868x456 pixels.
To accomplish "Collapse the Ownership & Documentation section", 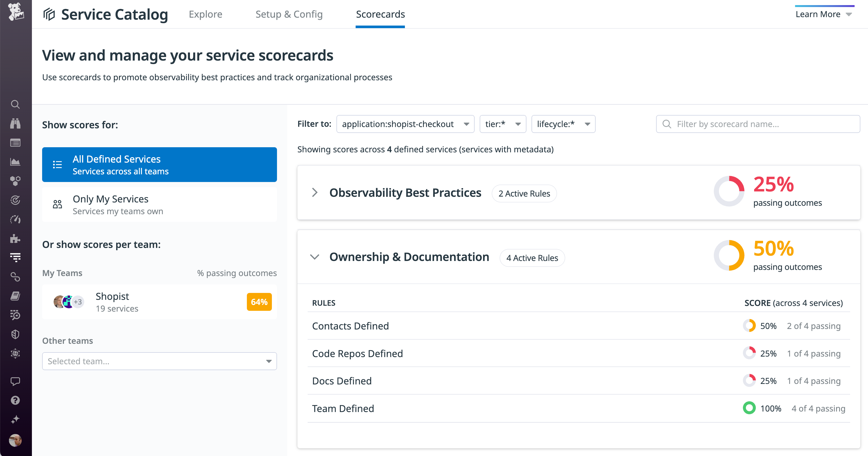I will [315, 257].
